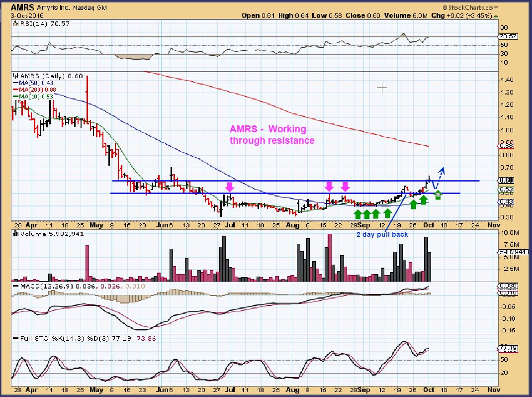Click the 'Low 0.58' quote value
532x397 pixels.
tap(327, 15)
